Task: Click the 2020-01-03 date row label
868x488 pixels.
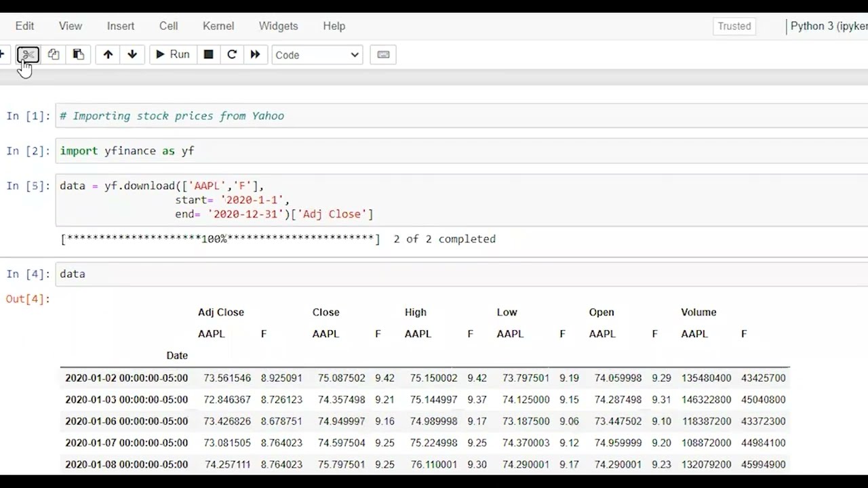Action: [126, 399]
